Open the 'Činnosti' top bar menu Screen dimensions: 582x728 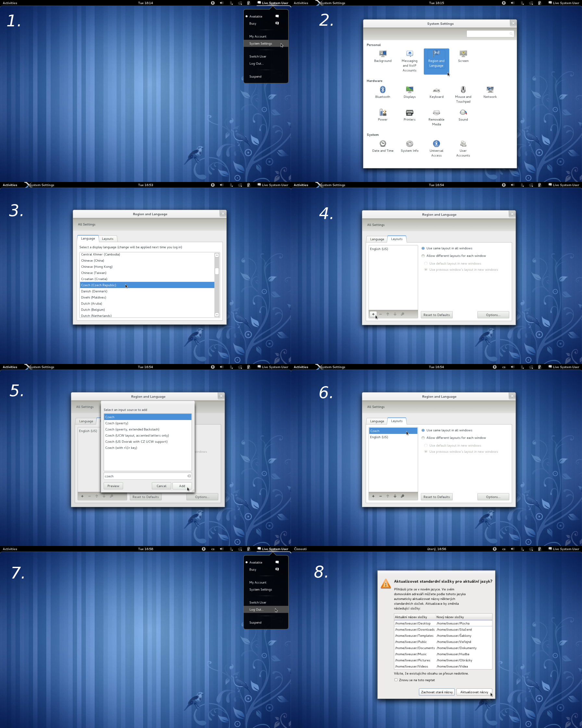click(300, 549)
